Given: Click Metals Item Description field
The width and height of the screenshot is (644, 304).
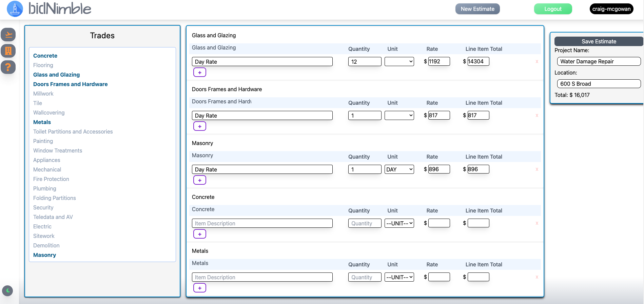Looking at the screenshot, I should pos(262,277).
